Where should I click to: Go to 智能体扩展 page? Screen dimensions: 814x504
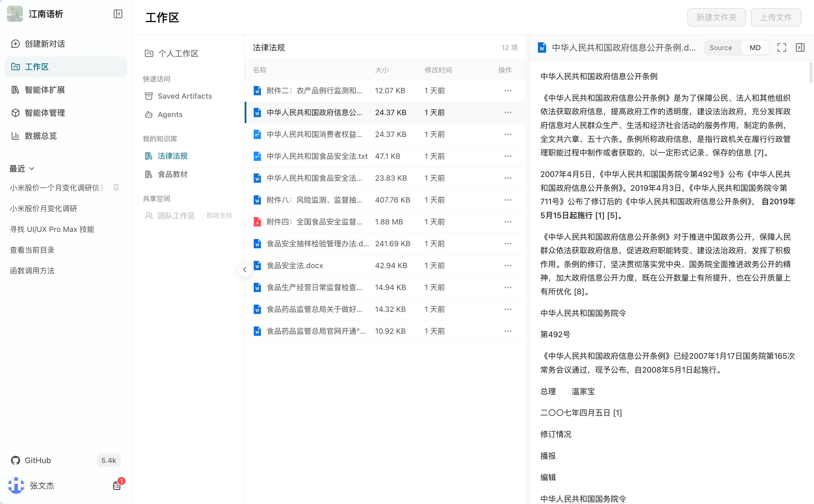pyautogui.click(x=66, y=90)
